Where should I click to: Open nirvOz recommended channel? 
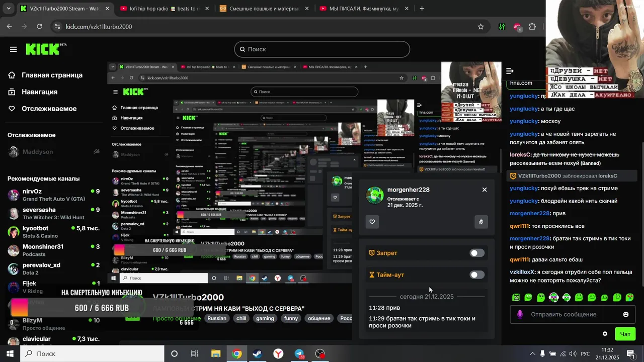(x=53, y=195)
